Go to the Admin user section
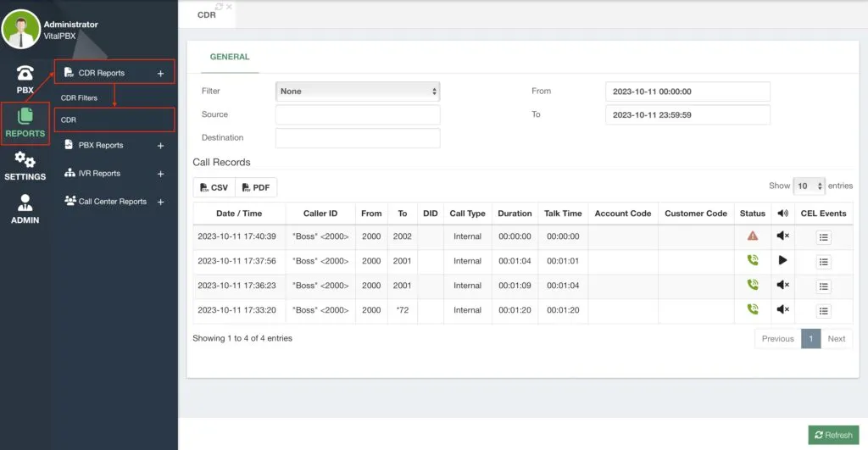Screen dimensions: 868x450 coord(25,209)
